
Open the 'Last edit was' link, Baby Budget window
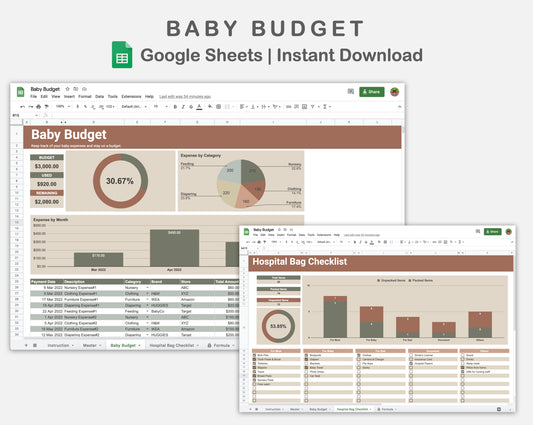185,97
